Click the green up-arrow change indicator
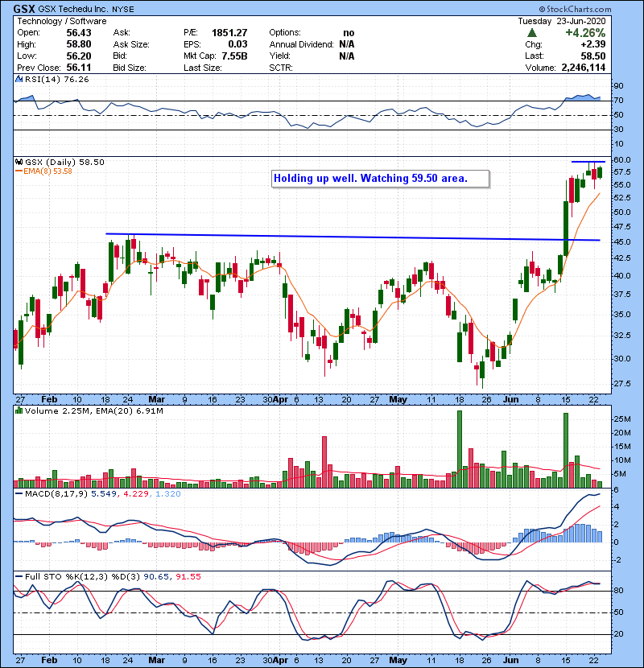The height and width of the screenshot is (668, 644). click(531, 33)
